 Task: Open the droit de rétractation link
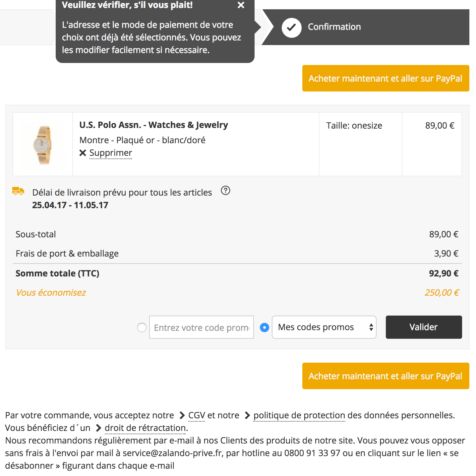(x=145, y=428)
